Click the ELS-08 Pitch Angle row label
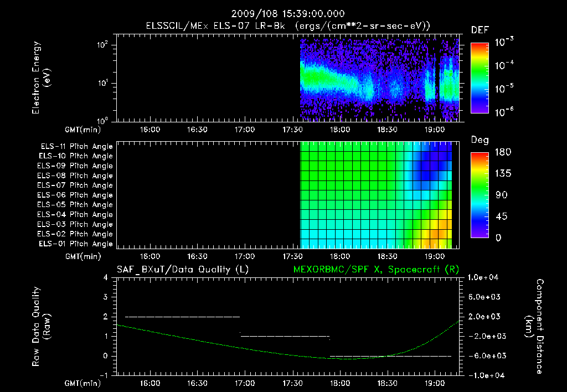The image size is (567, 392). pos(75,176)
